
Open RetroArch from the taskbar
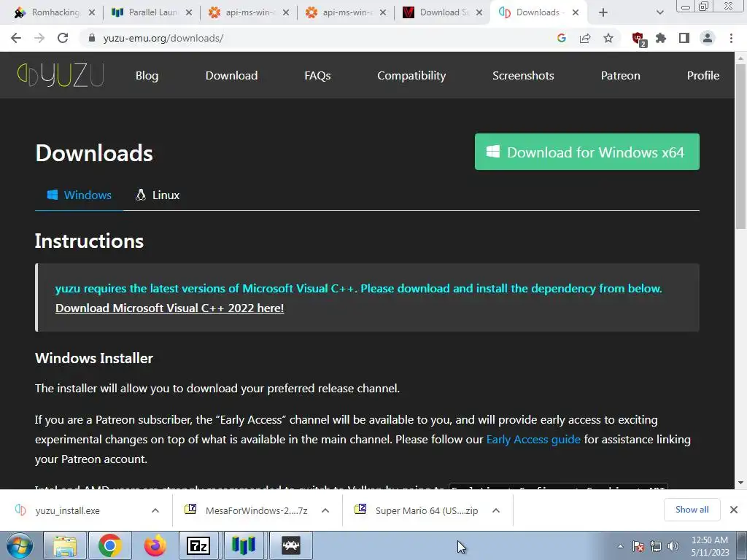(290, 545)
